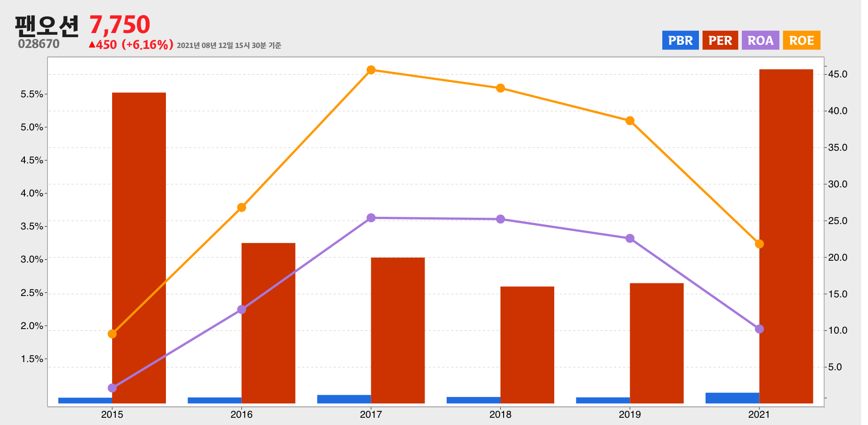Viewport: 868px width, 425px height.
Task: Click the 2021 red PER bar
Action: click(x=786, y=236)
